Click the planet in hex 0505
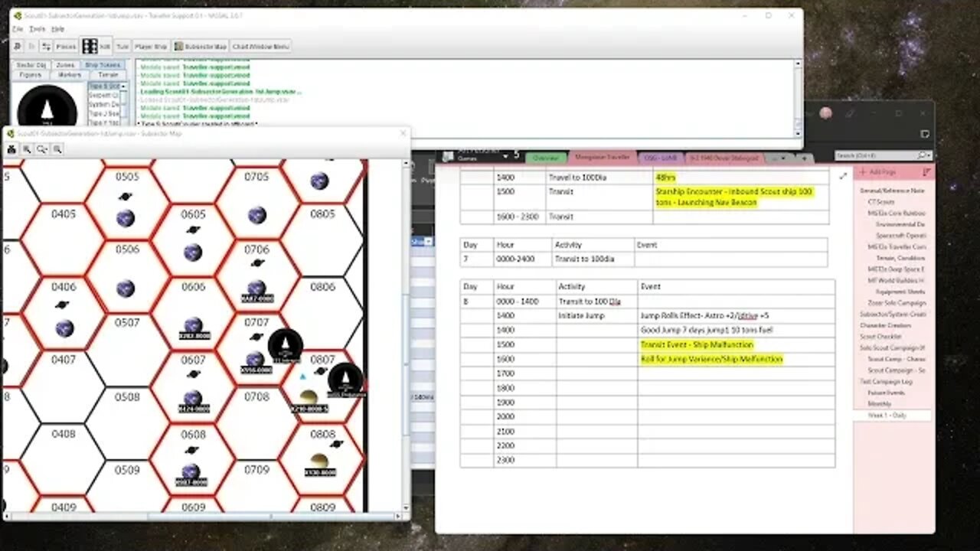The image size is (980, 551). tap(126, 218)
